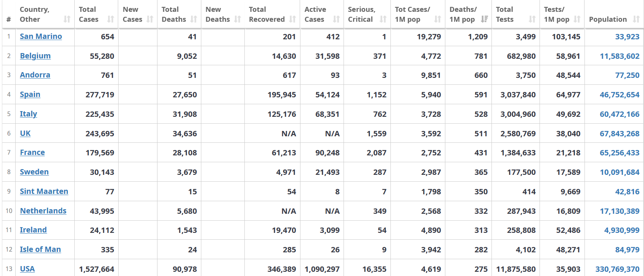
Task: Open the Belgium country page
Action: point(35,56)
